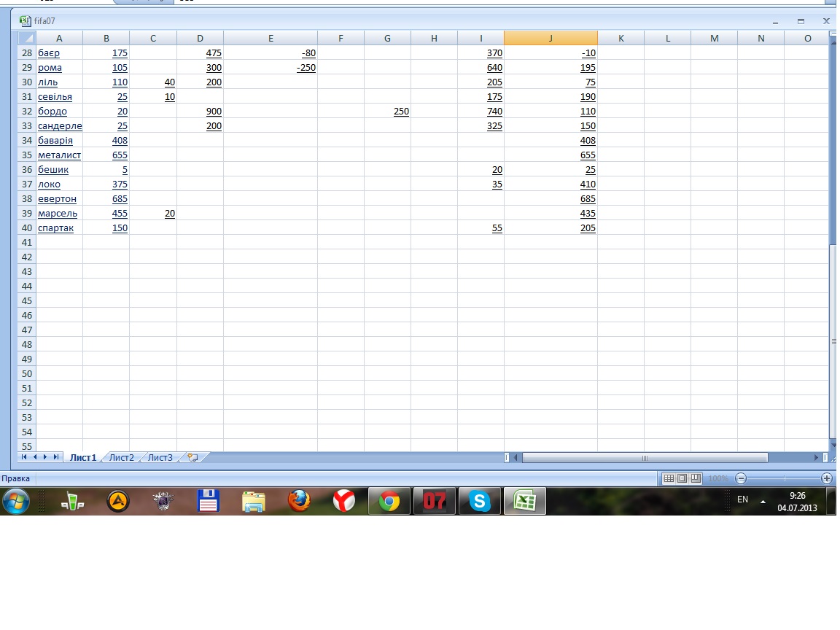Select cell C30 with value 40

tap(153, 82)
